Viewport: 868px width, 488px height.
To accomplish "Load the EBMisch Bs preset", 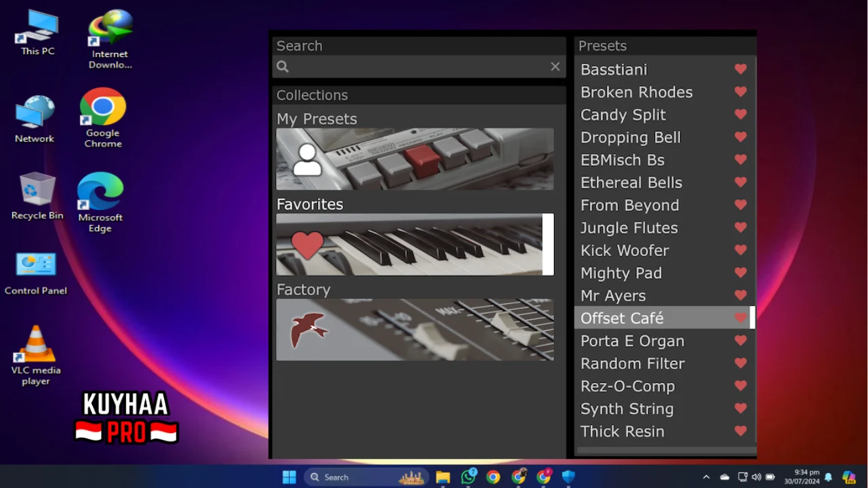I will tap(623, 160).
